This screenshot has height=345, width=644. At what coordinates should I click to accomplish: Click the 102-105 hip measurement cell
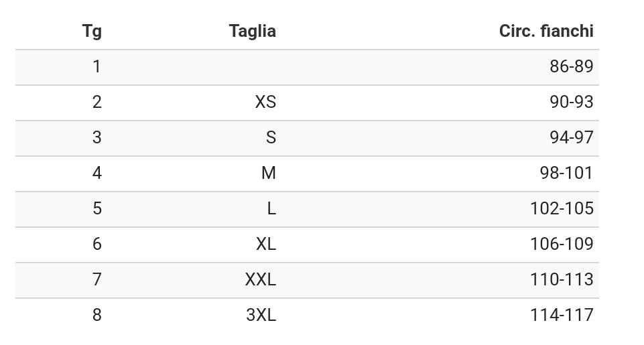562,208
